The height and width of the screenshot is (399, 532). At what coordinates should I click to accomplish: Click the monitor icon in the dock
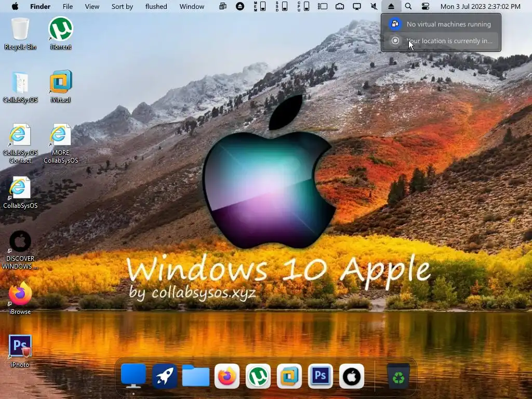tap(134, 376)
